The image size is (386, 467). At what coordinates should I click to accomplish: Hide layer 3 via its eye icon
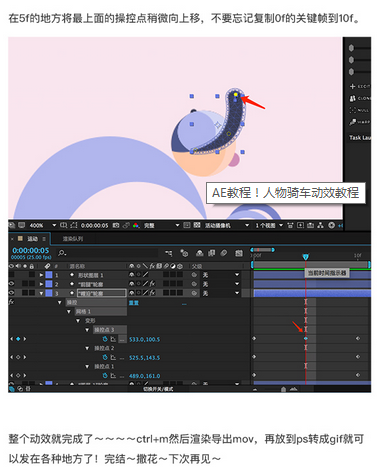pyautogui.click(x=12, y=293)
